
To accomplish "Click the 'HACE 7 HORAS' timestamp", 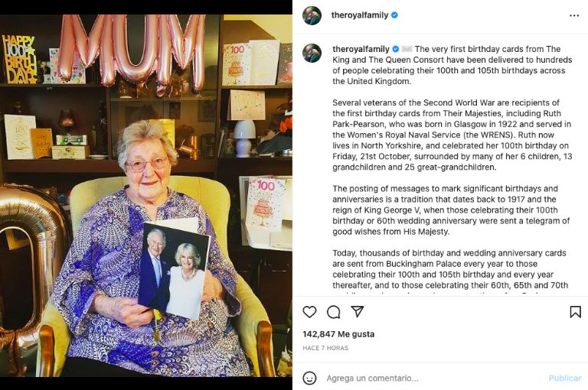I will [x=325, y=348].
